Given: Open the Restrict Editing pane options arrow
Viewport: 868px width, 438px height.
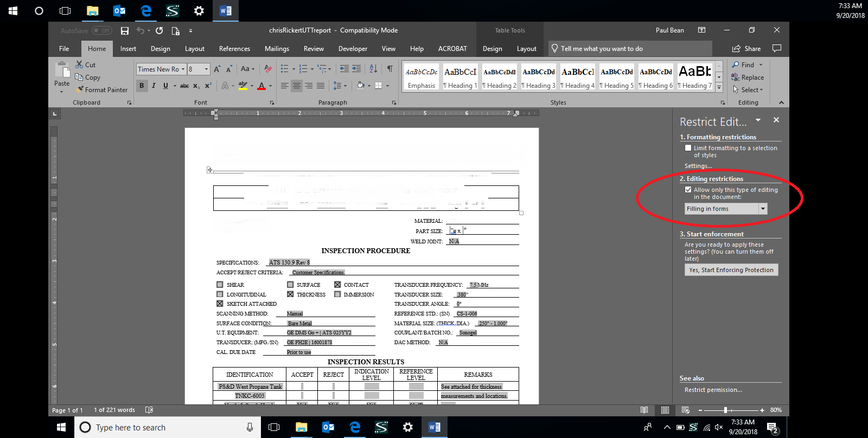Looking at the screenshot, I should point(758,120).
